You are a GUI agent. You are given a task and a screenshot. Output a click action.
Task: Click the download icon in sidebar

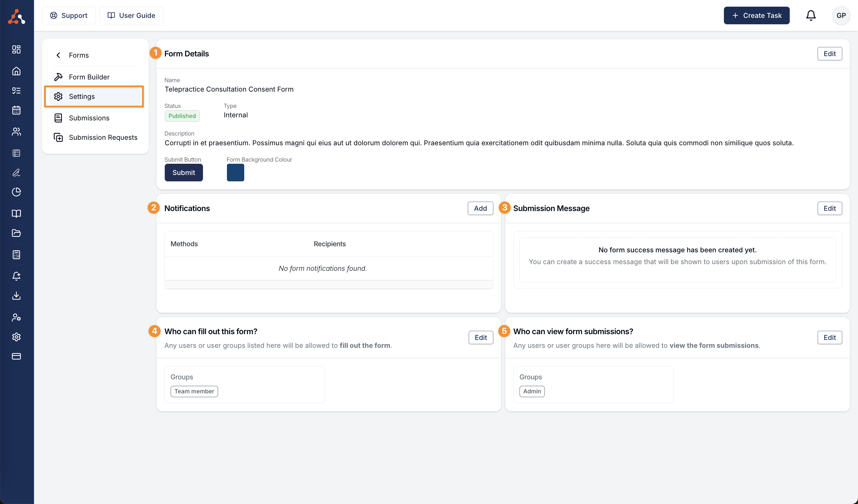[x=16, y=295]
